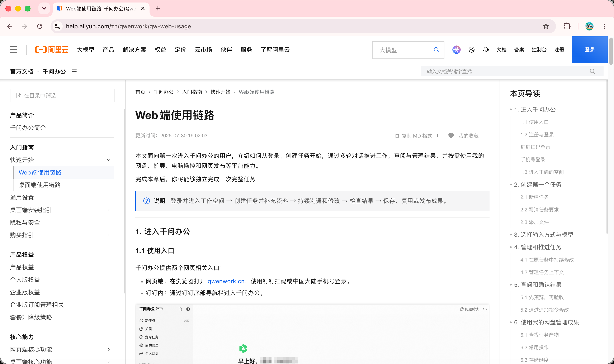The image size is (614, 364).
Task: Open the 控制台 link
Action: (539, 50)
